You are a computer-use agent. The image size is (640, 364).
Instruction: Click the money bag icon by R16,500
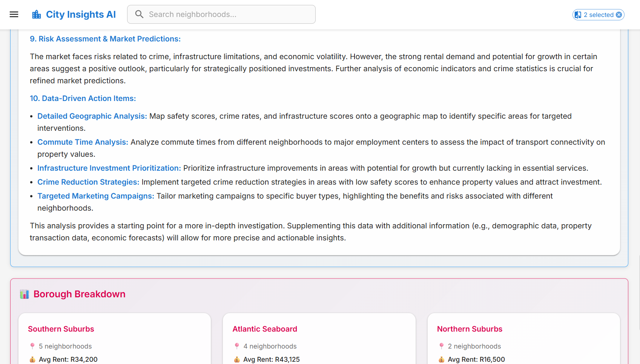[x=442, y=359]
